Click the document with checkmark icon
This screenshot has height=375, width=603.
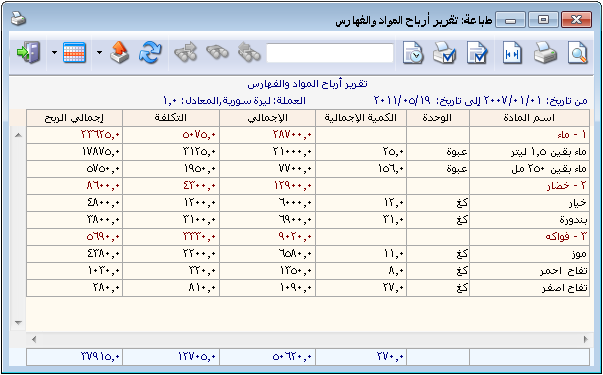point(477,53)
